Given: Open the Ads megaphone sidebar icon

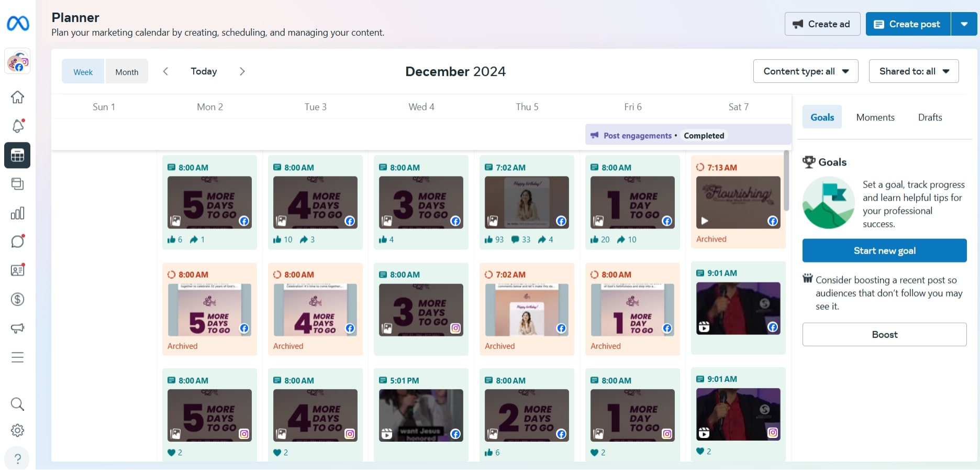Looking at the screenshot, I should [17, 329].
